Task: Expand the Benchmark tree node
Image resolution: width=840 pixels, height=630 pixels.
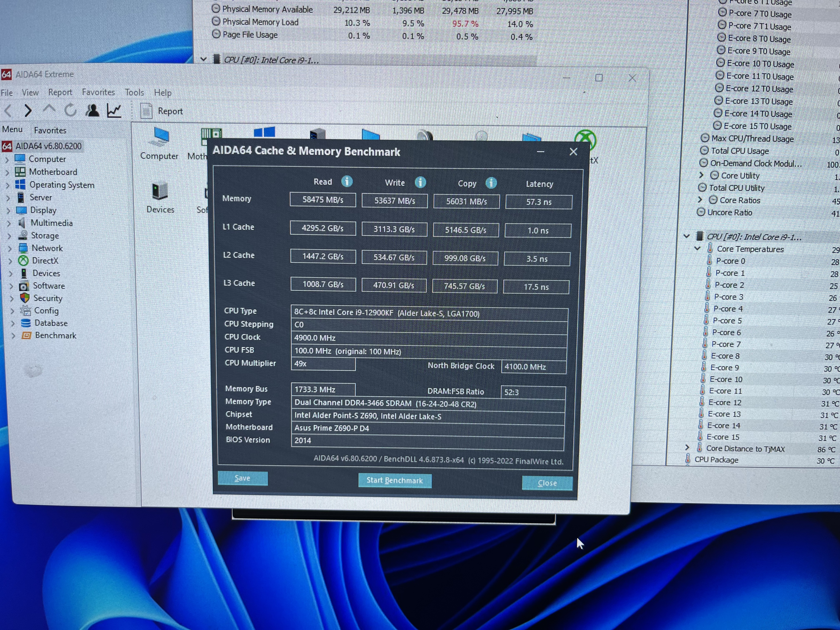Action: 13,336
